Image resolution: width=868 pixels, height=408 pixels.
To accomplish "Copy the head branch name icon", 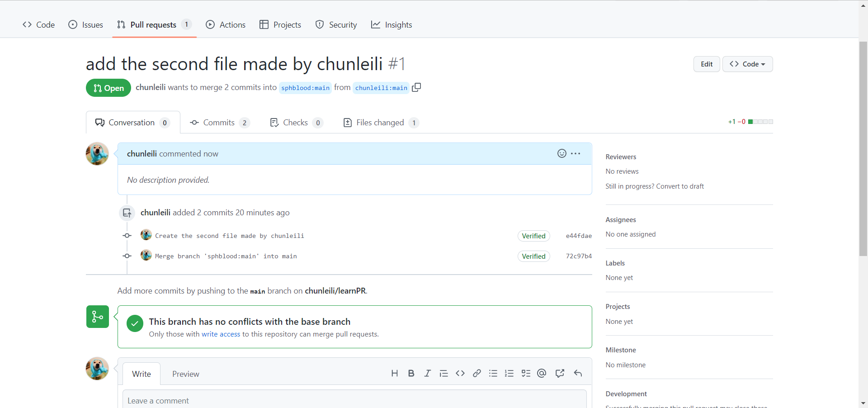I will click(x=416, y=87).
